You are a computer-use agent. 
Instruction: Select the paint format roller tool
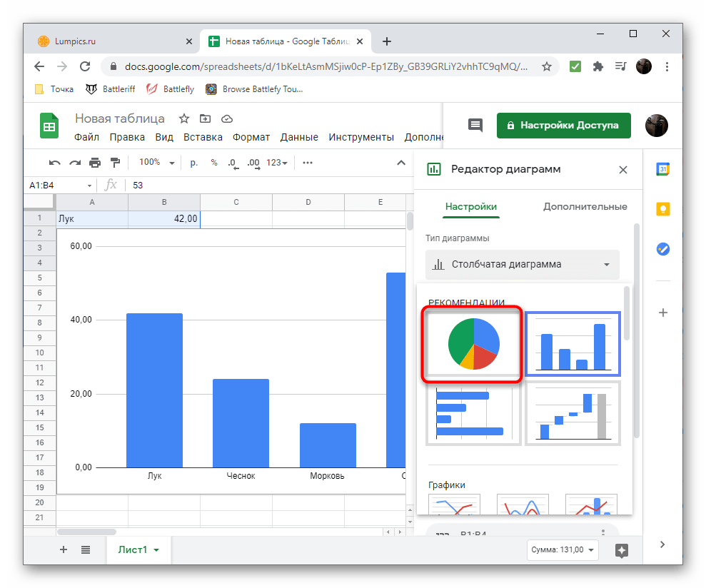[x=115, y=163]
